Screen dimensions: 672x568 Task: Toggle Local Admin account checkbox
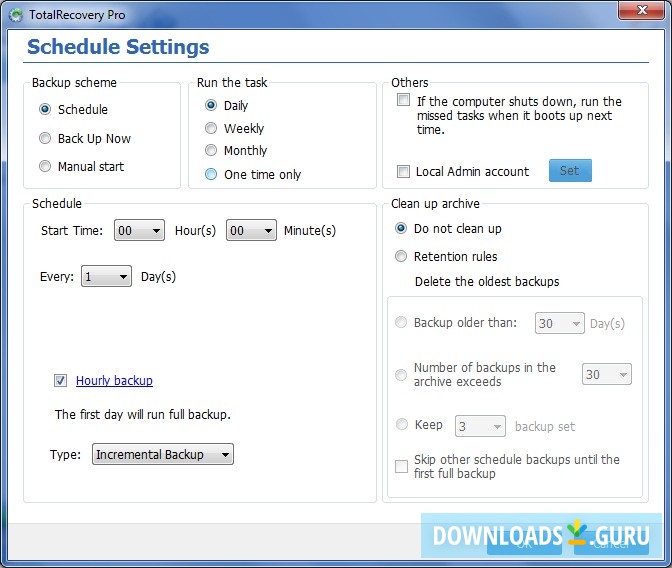click(403, 171)
